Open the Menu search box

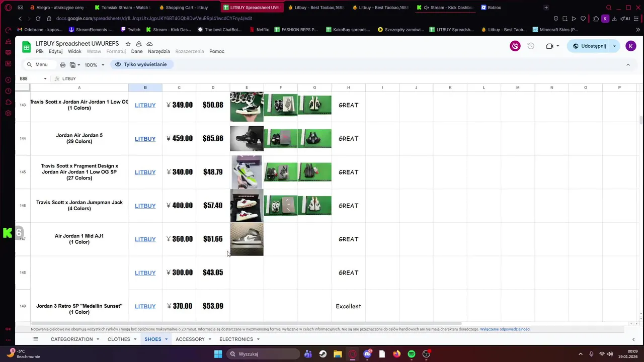point(38,64)
